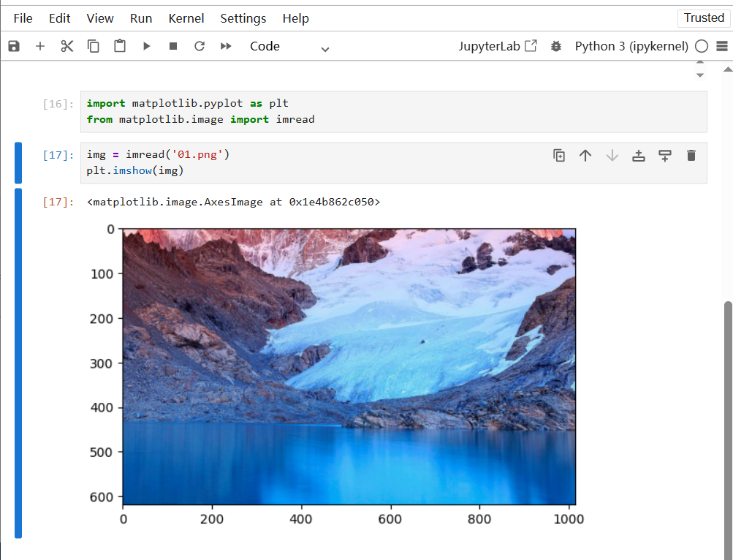Restart kernel and run all cells
Image resolution: width=733 pixels, height=560 pixels.
tap(226, 46)
